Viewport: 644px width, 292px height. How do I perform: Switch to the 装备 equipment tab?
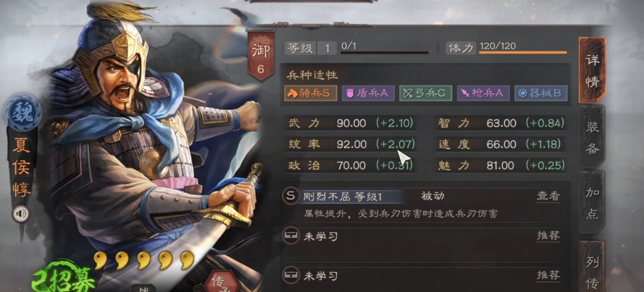(592, 137)
